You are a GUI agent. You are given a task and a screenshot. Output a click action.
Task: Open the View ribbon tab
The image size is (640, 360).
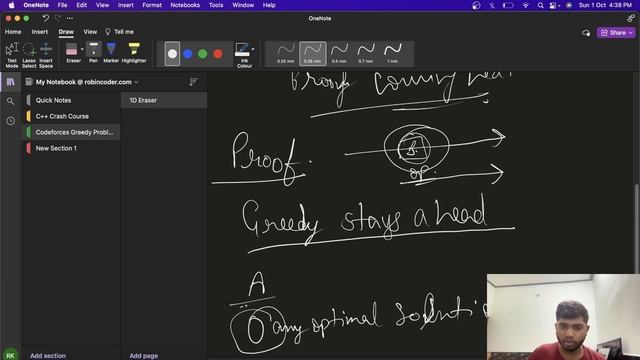90,32
